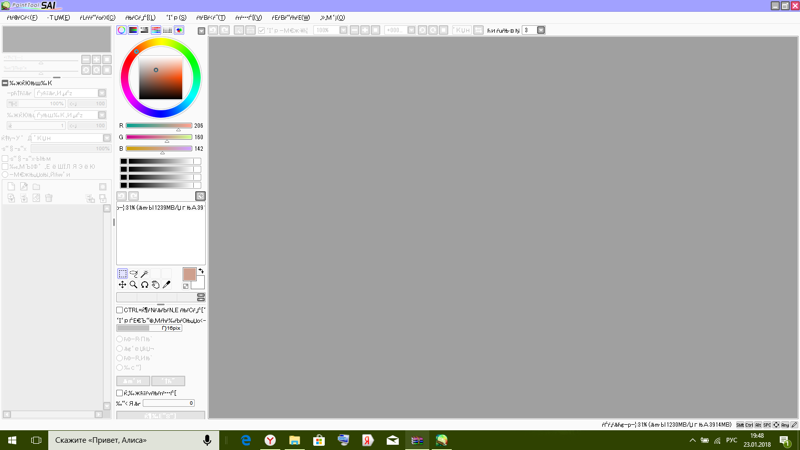Open the blending mode dropdown
Viewport: 800px width, 450px height.
coord(107,138)
